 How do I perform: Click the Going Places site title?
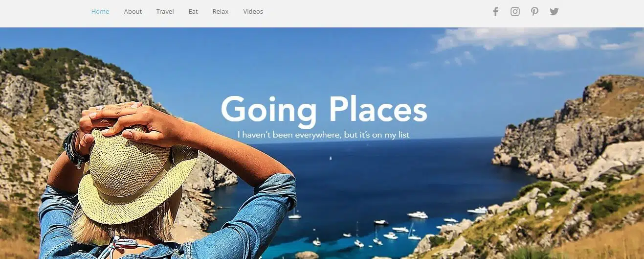coord(324,110)
